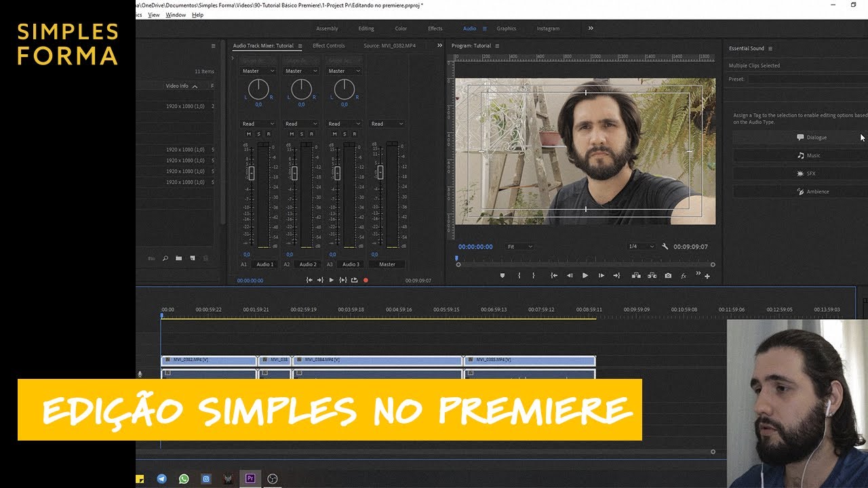Open the Window menu
The height and width of the screenshot is (488, 868).
click(x=176, y=15)
